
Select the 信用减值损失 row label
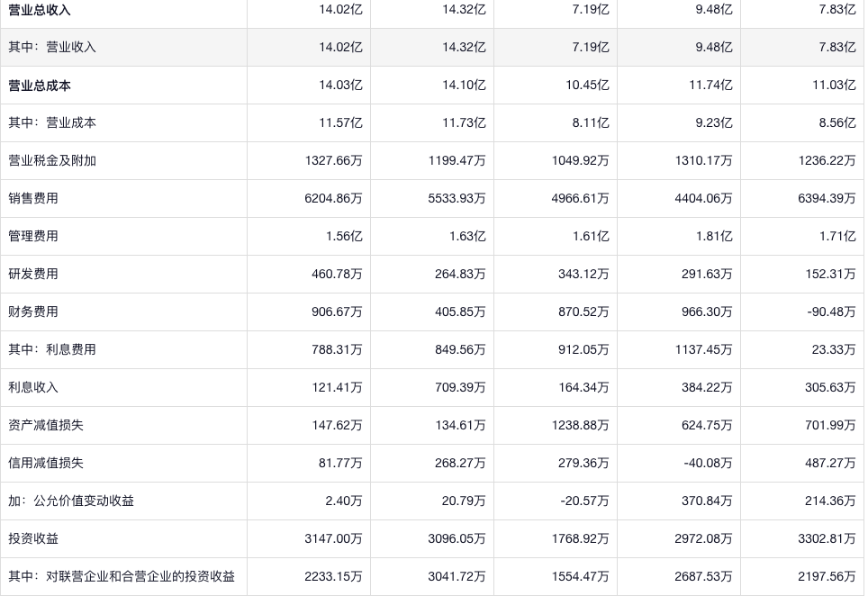[x=46, y=463]
